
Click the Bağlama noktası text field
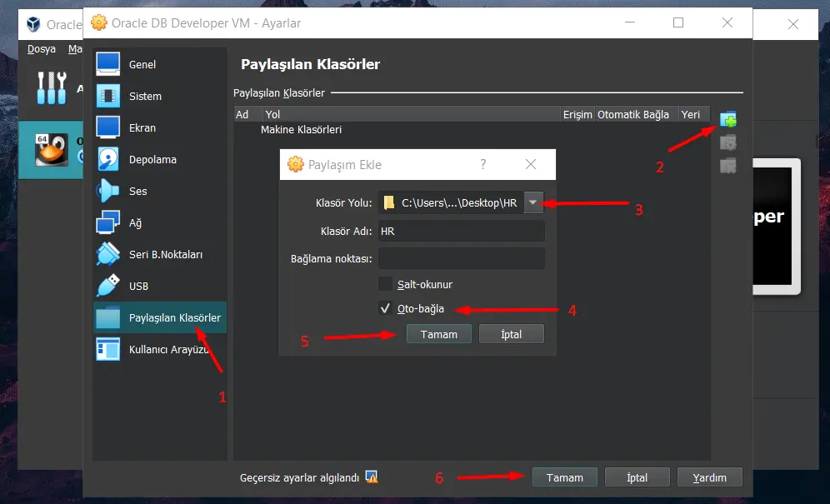pyautogui.click(x=461, y=258)
